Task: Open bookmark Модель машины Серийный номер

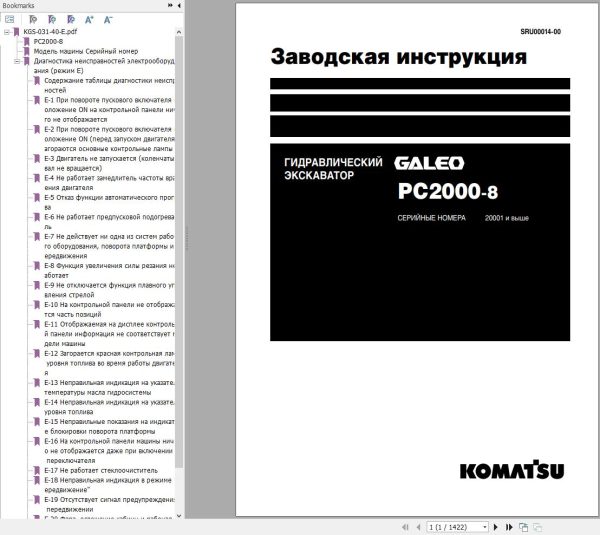Action: pos(86,51)
